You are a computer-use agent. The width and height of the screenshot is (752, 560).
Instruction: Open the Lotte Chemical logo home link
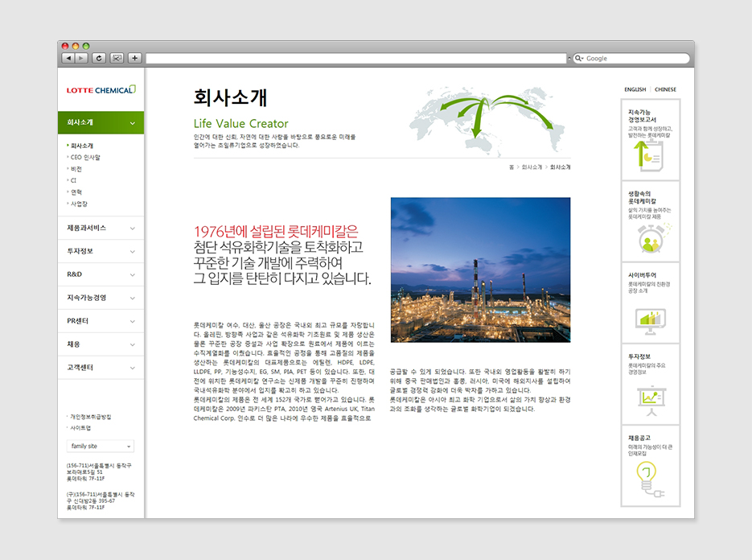tap(101, 90)
